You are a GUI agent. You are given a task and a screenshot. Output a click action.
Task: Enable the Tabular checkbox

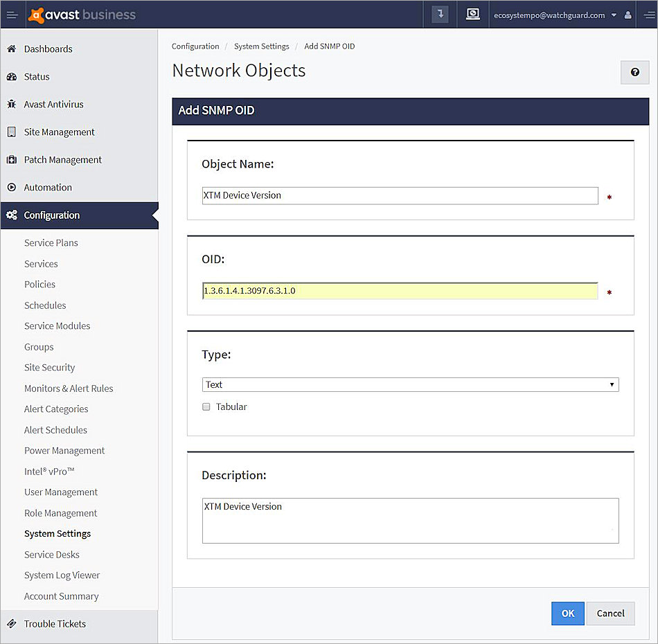click(x=206, y=406)
